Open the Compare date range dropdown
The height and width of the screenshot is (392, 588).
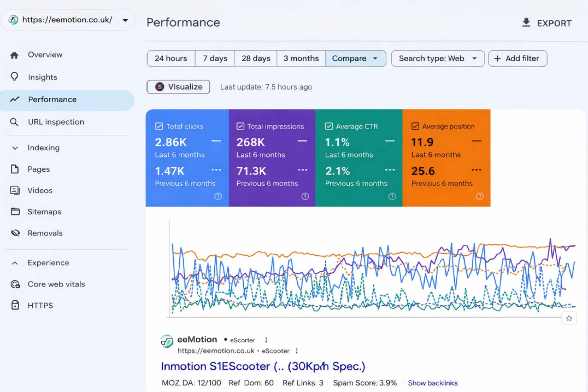355,59
